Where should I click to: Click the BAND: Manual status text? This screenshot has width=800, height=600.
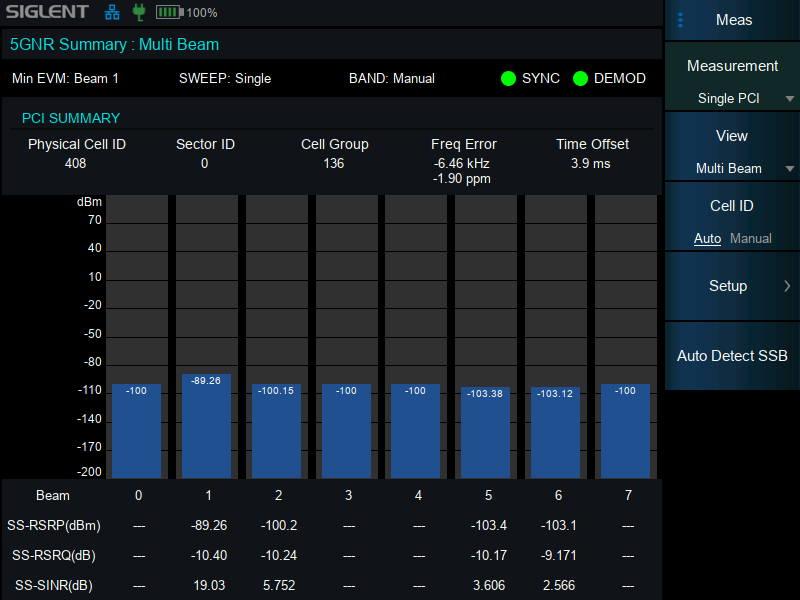tap(391, 78)
